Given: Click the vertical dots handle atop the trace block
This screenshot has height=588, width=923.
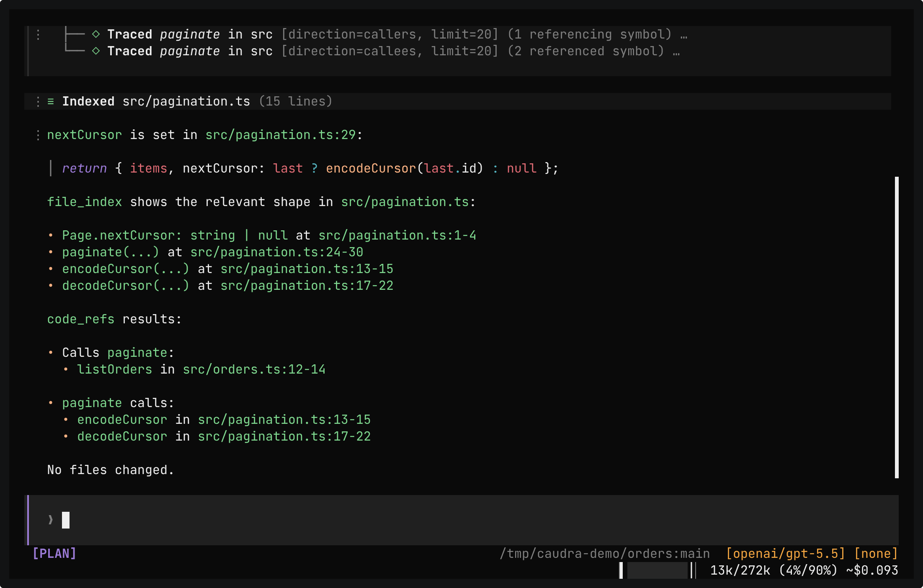Looking at the screenshot, I should click(x=38, y=34).
